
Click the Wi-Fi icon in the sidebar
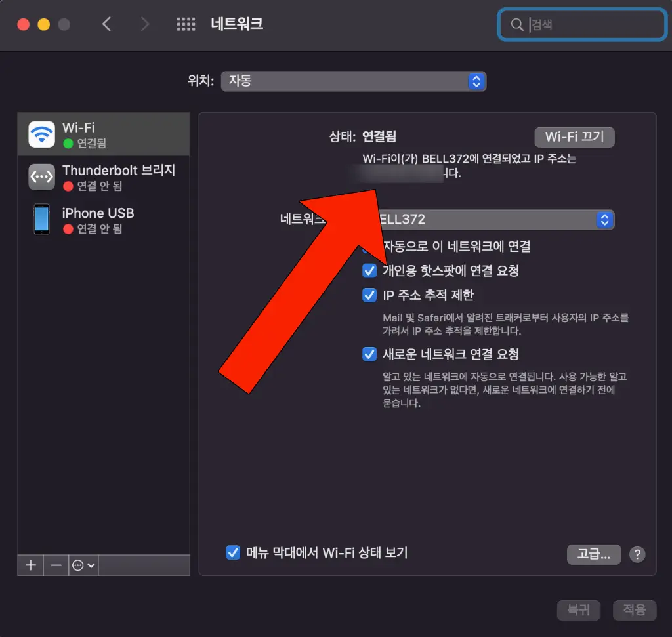tap(41, 134)
